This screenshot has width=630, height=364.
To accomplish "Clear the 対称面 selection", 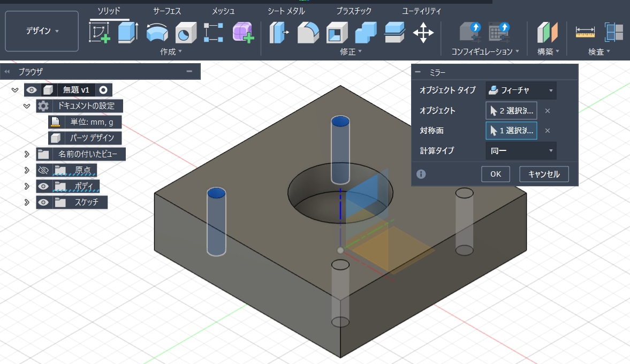I will [x=547, y=131].
